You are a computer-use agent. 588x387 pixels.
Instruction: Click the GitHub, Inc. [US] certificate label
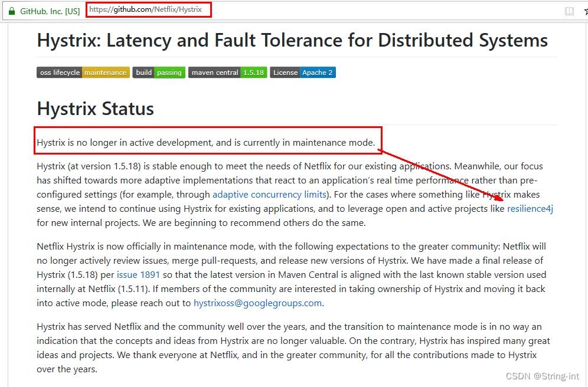[50, 11]
